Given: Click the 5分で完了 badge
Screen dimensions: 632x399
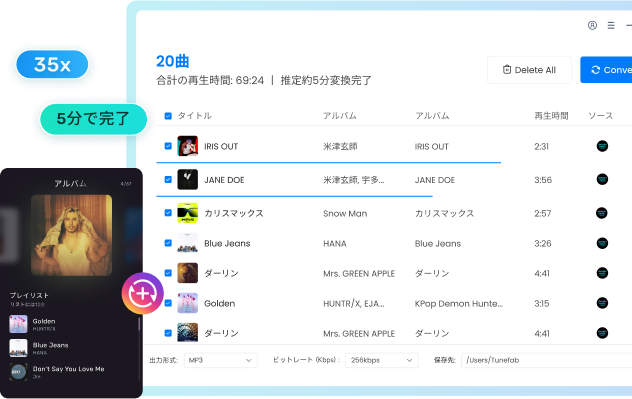Looking at the screenshot, I should click(94, 119).
